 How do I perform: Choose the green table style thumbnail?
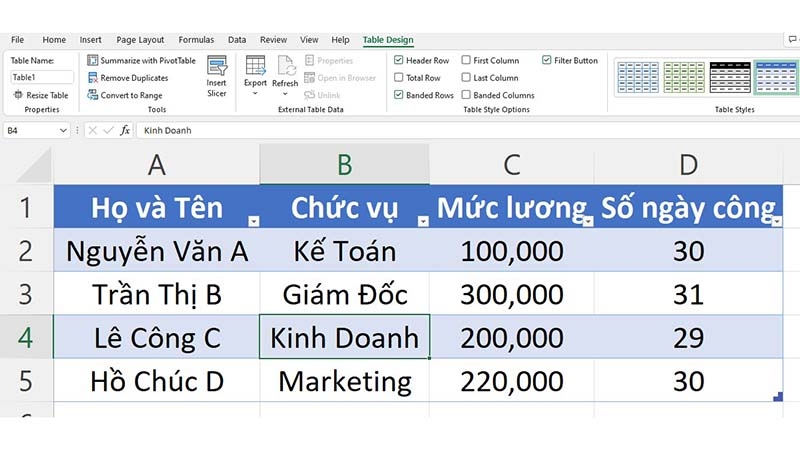[x=684, y=77]
